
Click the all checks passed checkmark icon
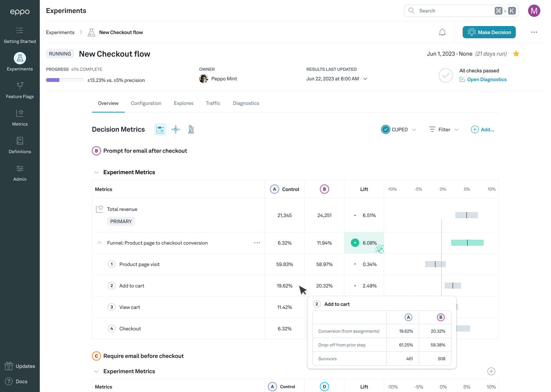coord(446,75)
